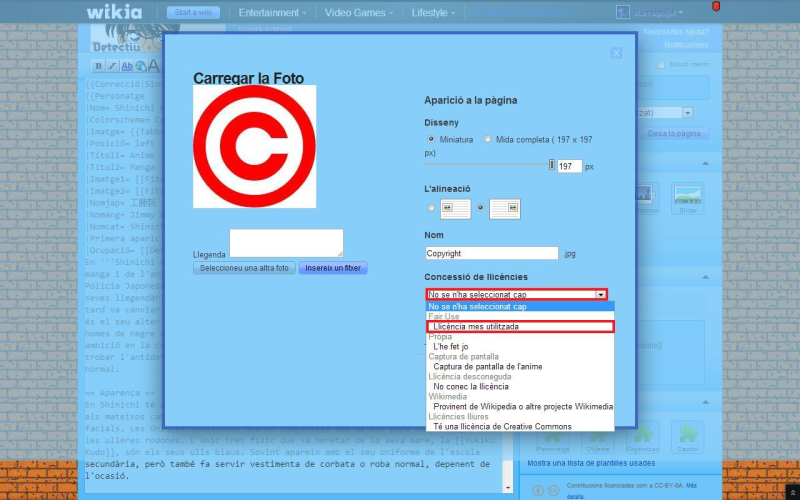Click the bold formatting icon in editor
This screenshot has height=500, width=800.
[99, 66]
